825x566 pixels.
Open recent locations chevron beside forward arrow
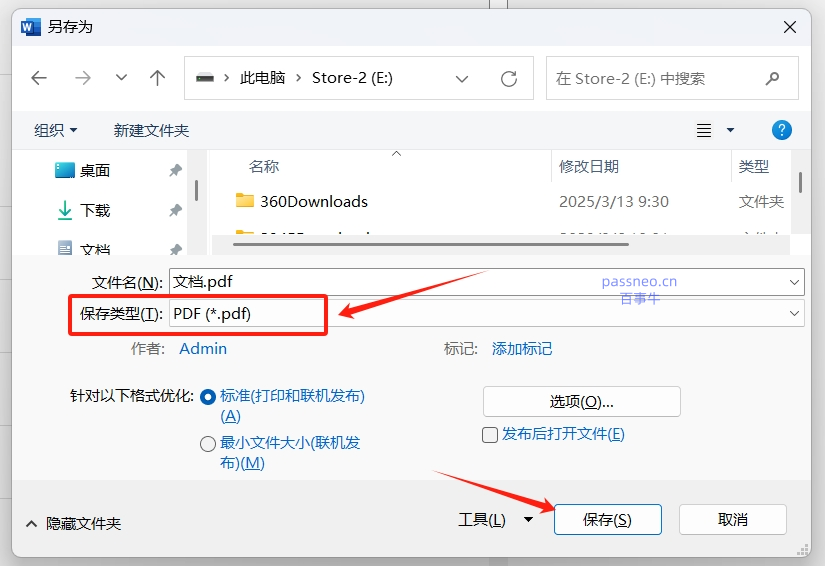(x=121, y=78)
